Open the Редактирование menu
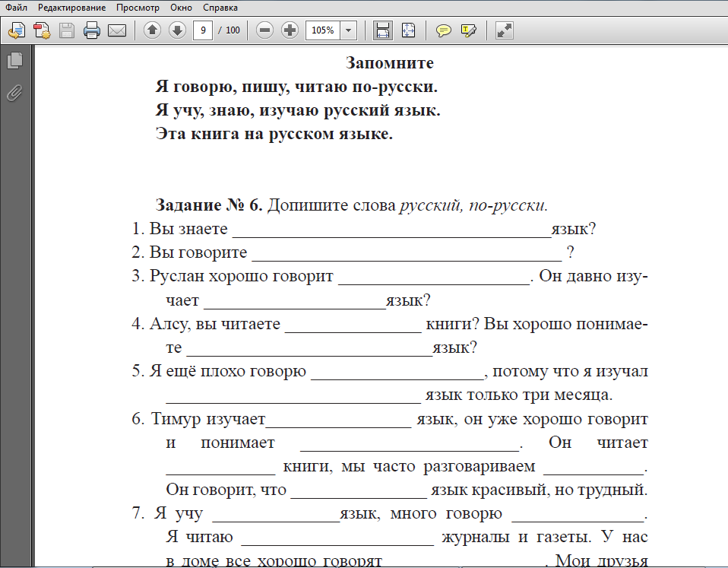Viewport: 728px width, 568px height. tap(72, 8)
